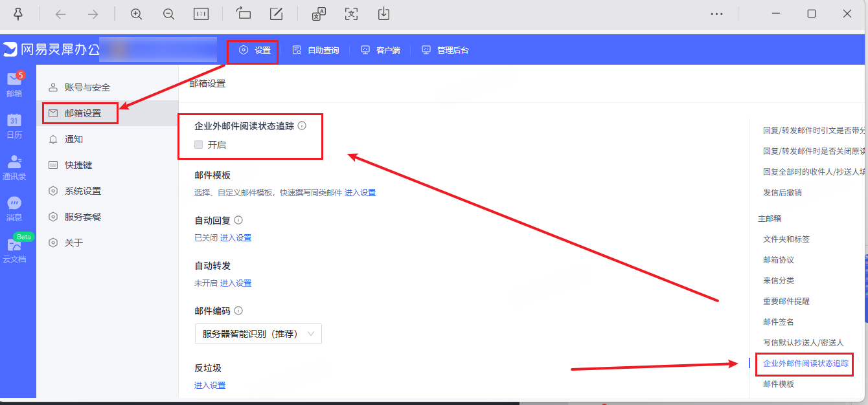This screenshot has height=405, width=868.
Task: Open the 设置 tab in top bar
Action: 255,50
